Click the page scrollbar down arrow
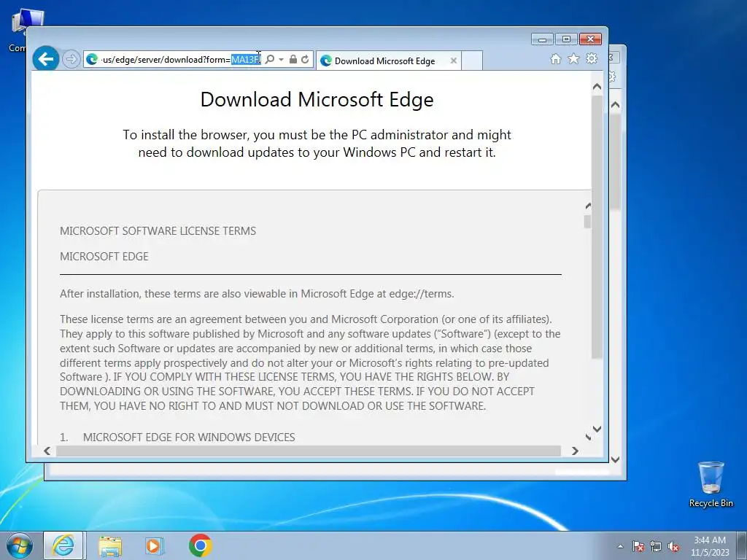747x560 pixels. pos(597,429)
